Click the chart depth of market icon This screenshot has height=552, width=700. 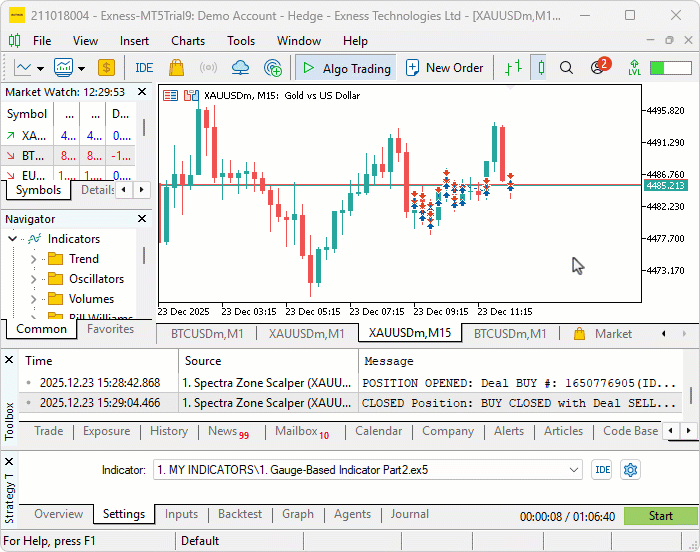[191, 96]
